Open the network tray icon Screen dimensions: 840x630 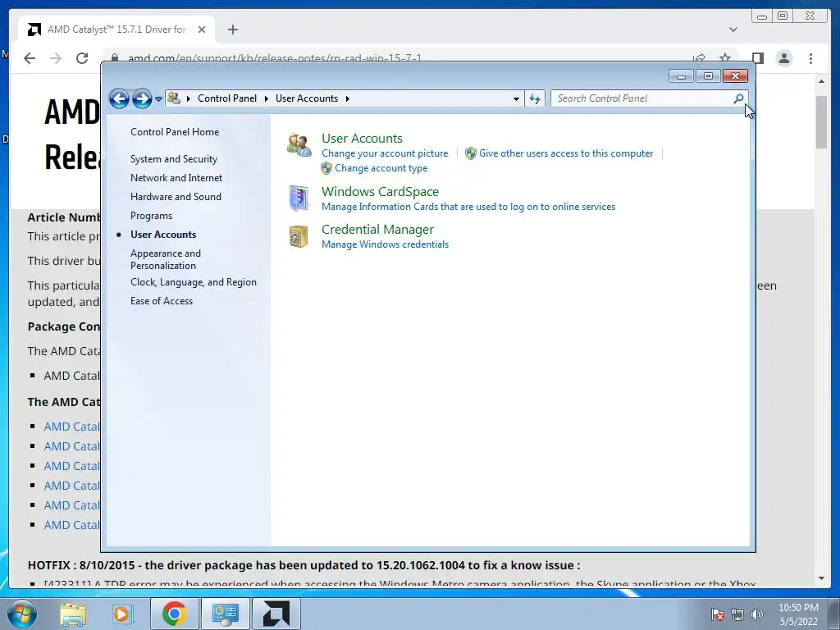point(737,614)
